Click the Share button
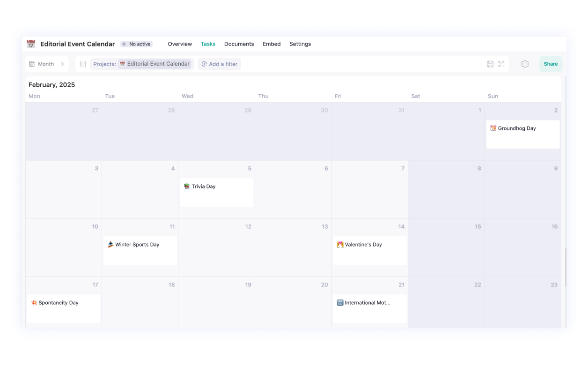Screen dimensions: 588x375 coord(551,64)
